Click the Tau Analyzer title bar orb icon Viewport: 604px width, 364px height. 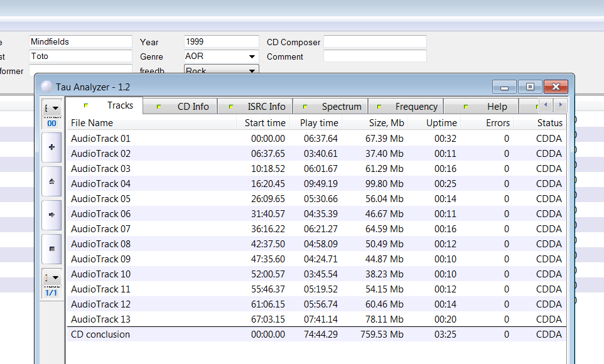point(46,87)
